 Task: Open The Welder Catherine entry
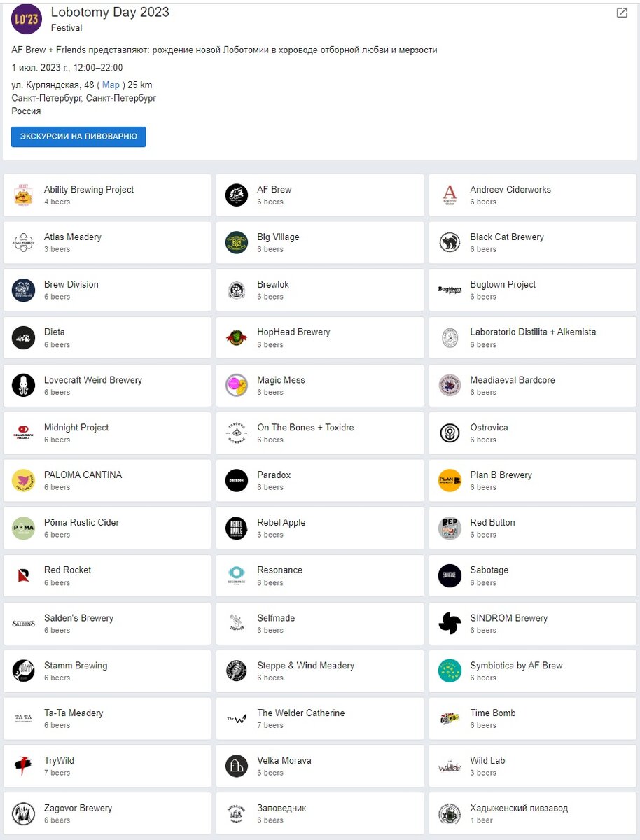click(319, 719)
